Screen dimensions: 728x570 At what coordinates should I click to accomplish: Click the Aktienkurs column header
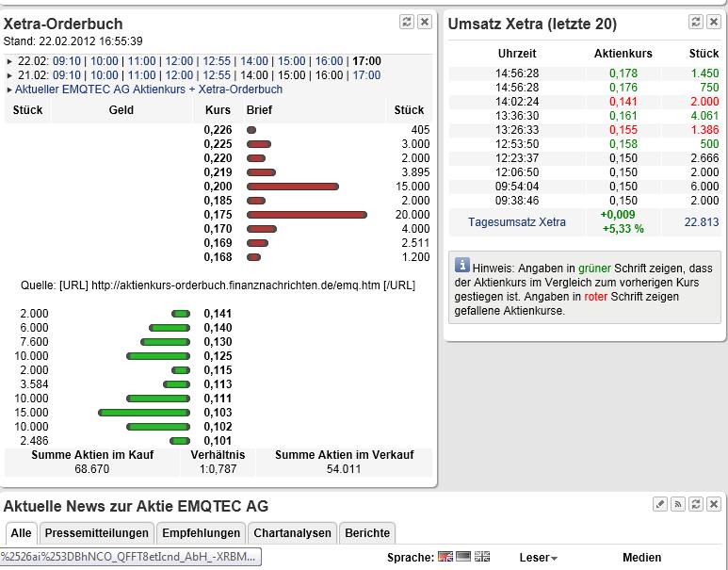coord(623,54)
